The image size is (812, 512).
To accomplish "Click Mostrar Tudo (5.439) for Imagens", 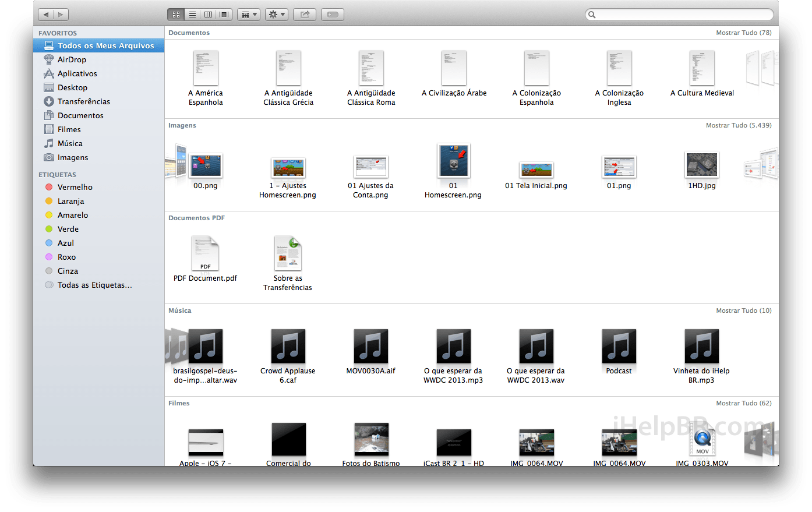I will pos(739,125).
